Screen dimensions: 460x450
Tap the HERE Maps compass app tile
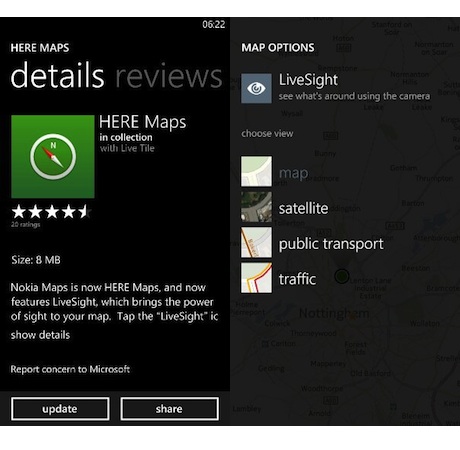click(x=53, y=157)
